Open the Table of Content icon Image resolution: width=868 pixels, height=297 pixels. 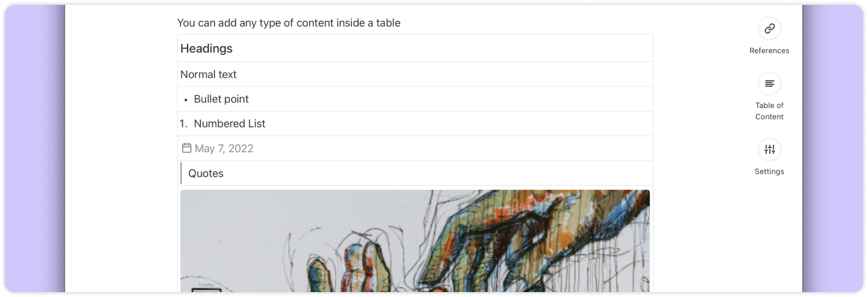(769, 83)
